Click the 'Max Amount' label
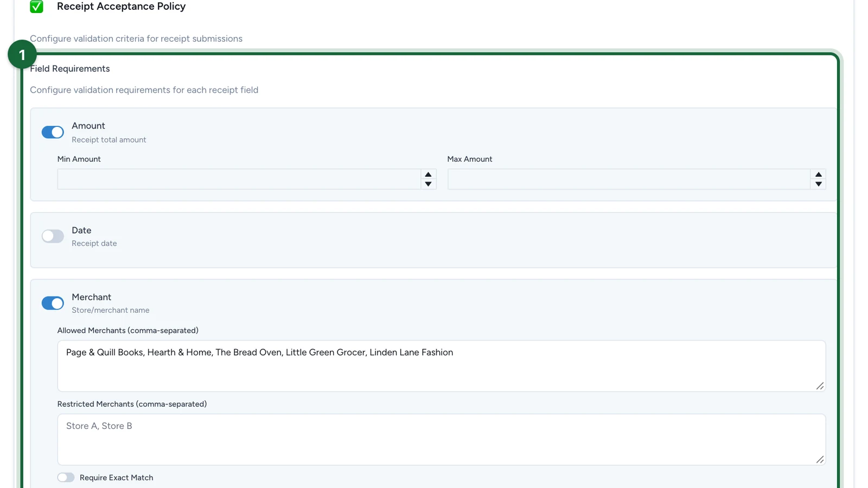This screenshot has height=488, width=868. click(x=470, y=159)
